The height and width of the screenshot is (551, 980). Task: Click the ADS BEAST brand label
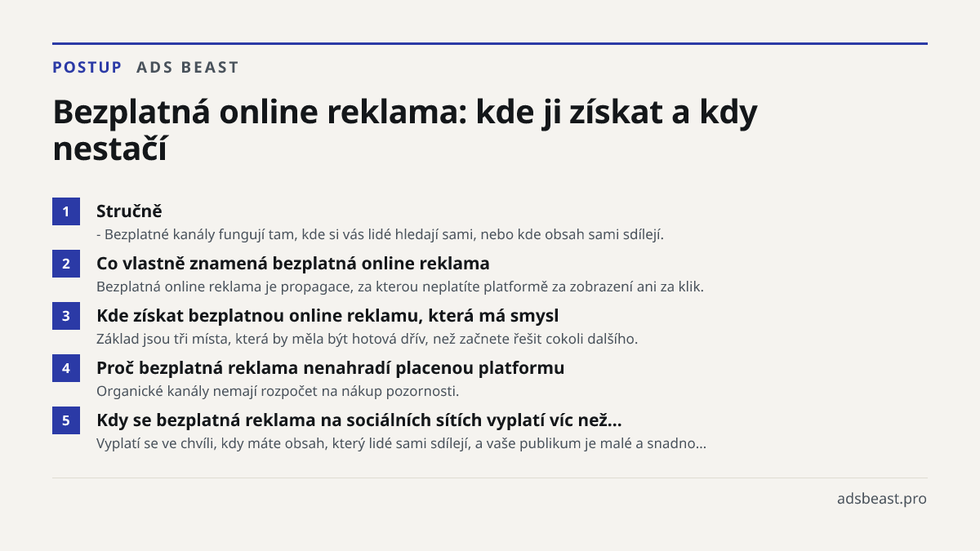[x=188, y=67]
